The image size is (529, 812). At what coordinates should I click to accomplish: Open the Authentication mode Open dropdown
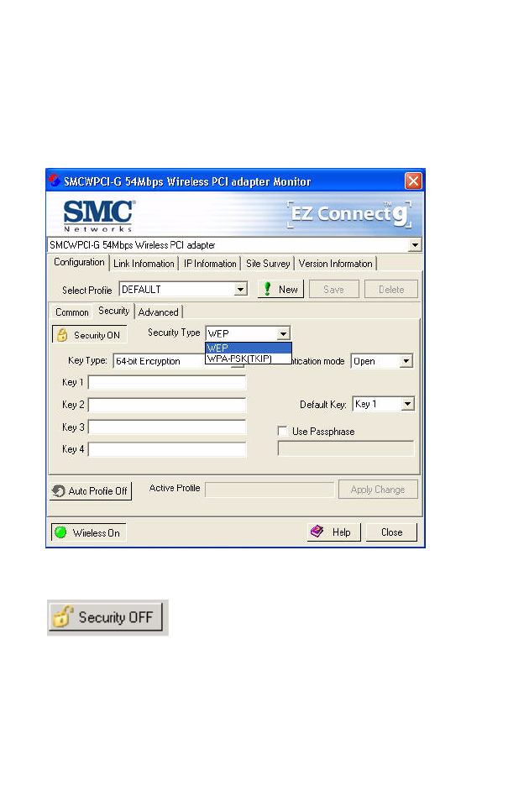(x=406, y=361)
